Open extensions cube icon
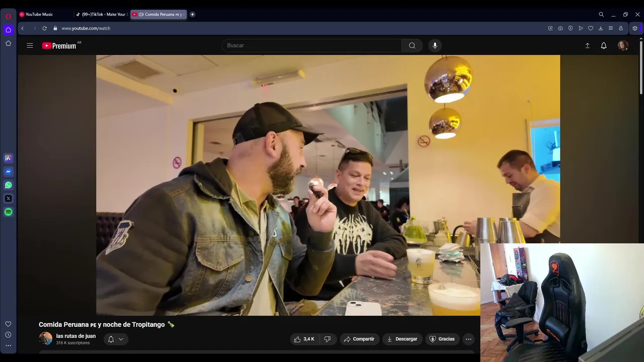Image resolution: width=644 pixels, height=362 pixels. [x=635, y=28]
